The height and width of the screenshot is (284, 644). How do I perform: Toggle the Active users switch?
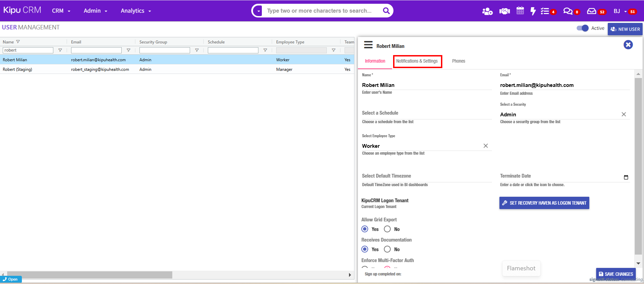[x=582, y=28]
